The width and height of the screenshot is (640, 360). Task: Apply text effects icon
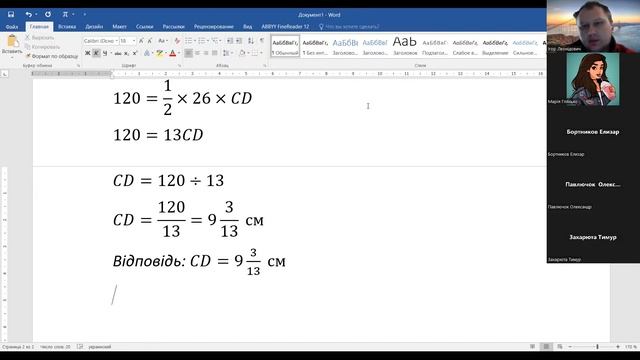pos(147,53)
